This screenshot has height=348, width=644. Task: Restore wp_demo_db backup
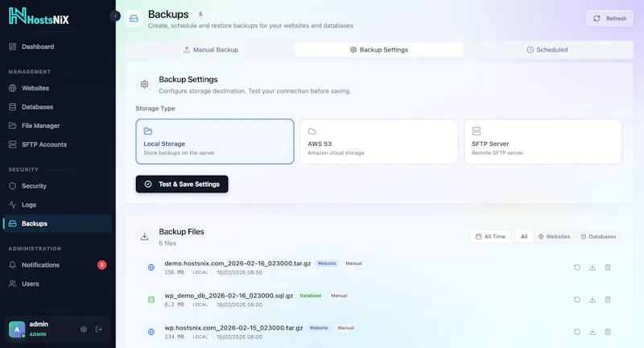[x=577, y=300]
